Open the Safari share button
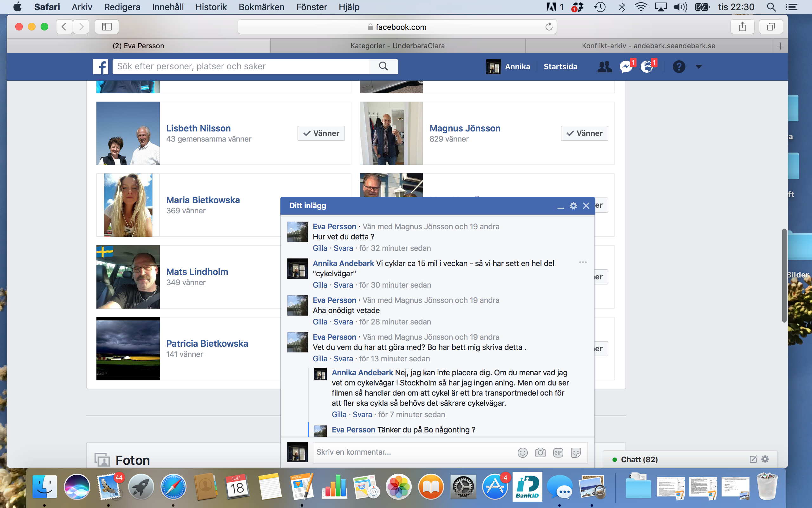 pos(742,27)
